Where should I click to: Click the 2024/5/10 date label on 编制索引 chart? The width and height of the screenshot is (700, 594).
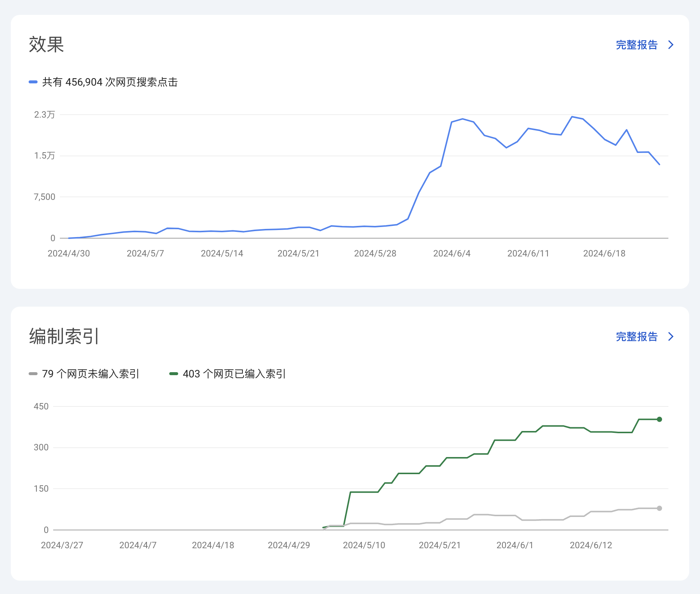point(364,545)
